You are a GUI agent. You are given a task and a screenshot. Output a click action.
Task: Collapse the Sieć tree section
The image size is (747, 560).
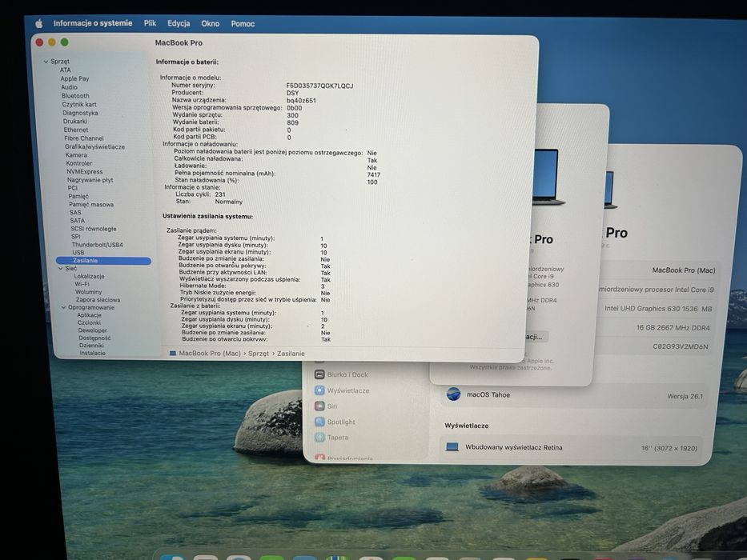(x=61, y=269)
